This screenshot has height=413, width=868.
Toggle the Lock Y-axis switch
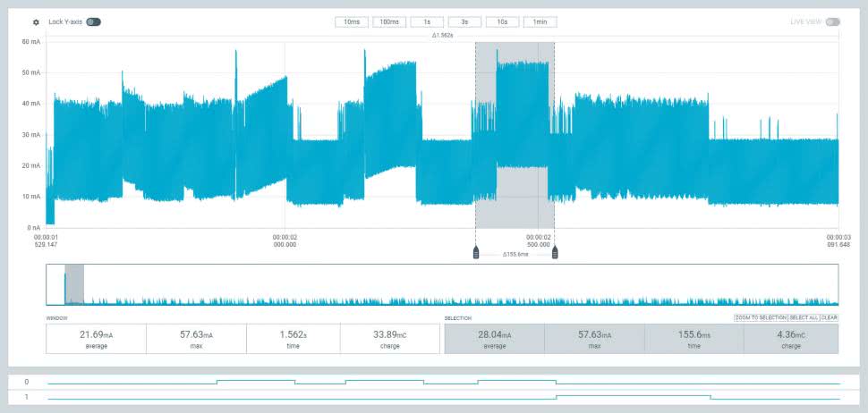(x=93, y=21)
